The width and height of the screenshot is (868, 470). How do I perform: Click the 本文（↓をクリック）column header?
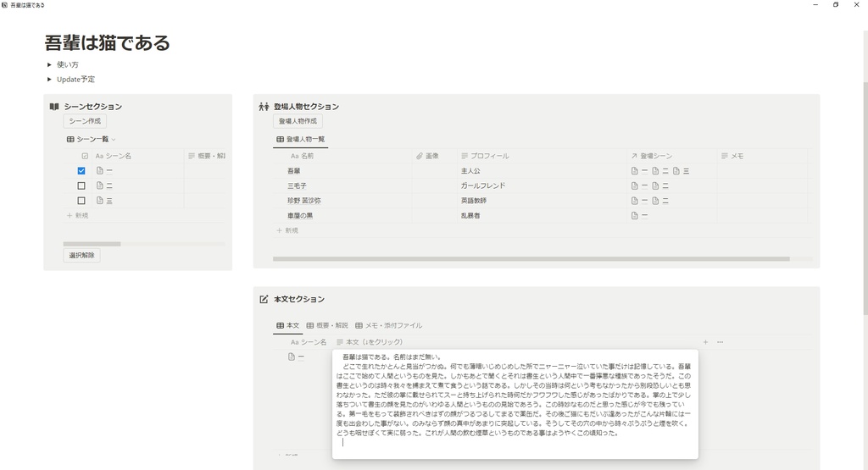pyautogui.click(x=370, y=342)
